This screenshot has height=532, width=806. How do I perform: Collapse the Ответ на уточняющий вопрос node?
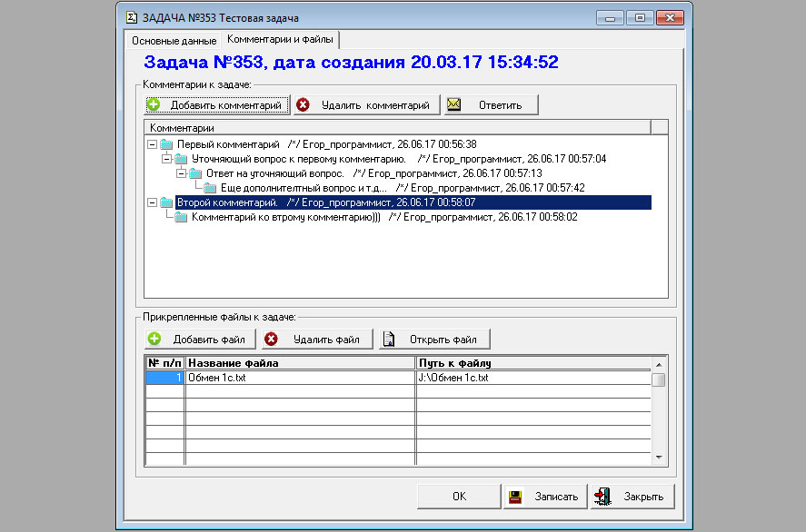tap(180, 173)
